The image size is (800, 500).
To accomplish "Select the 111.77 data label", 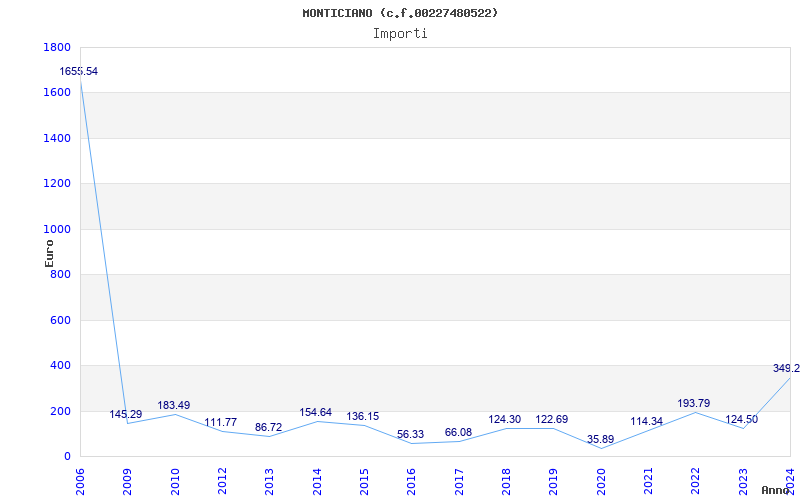I will point(220,422).
